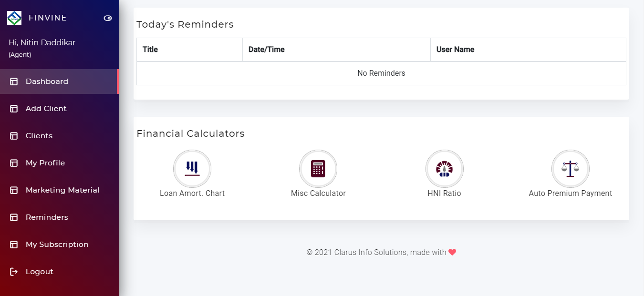
Task: Launch the HNI Ratio gauge icon
Action: coord(445,169)
